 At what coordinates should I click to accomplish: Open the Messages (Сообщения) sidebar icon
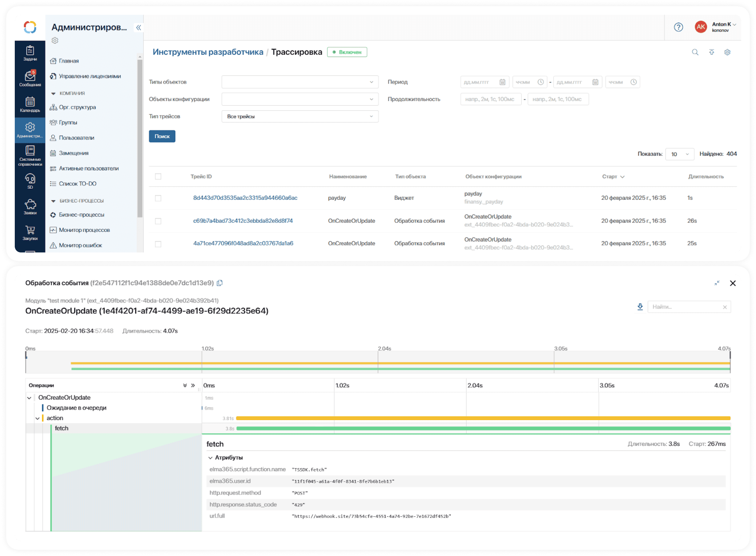tap(30, 79)
